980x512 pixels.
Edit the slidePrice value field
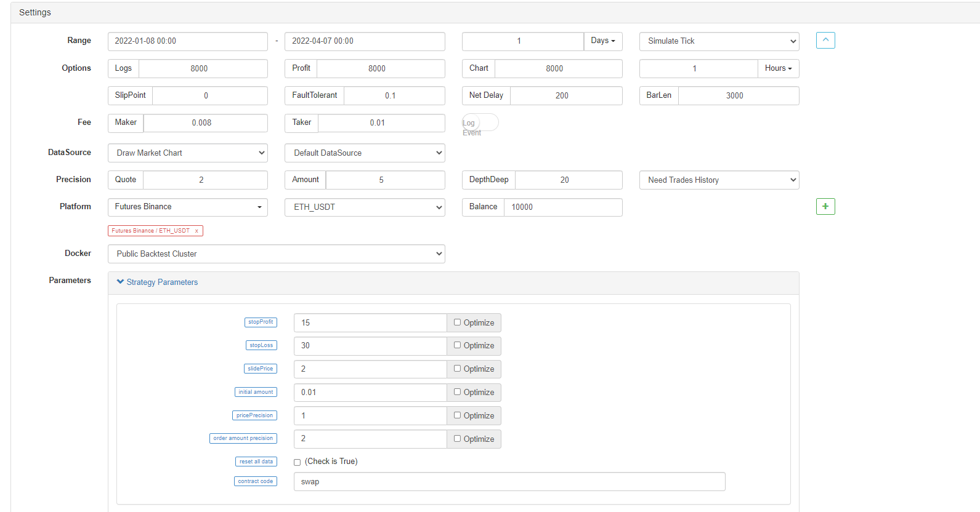[370, 369]
